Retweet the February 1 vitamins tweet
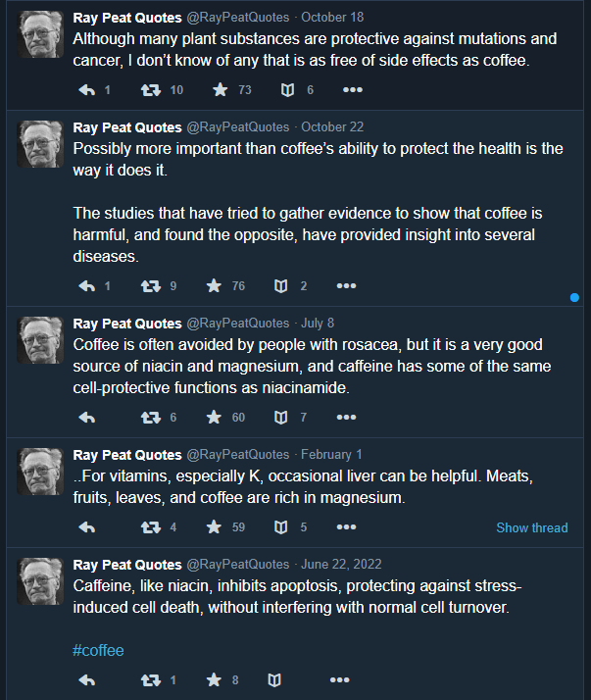 pyautogui.click(x=151, y=527)
